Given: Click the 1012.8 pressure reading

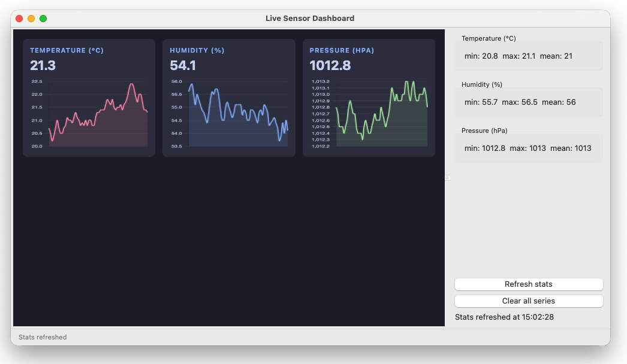Looking at the screenshot, I should (x=330, y=65).
